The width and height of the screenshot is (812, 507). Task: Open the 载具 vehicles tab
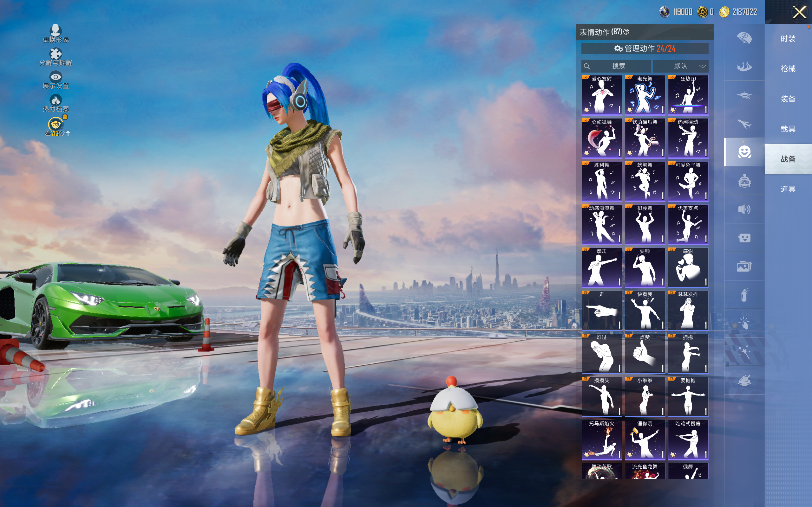(x=788, y=129)
